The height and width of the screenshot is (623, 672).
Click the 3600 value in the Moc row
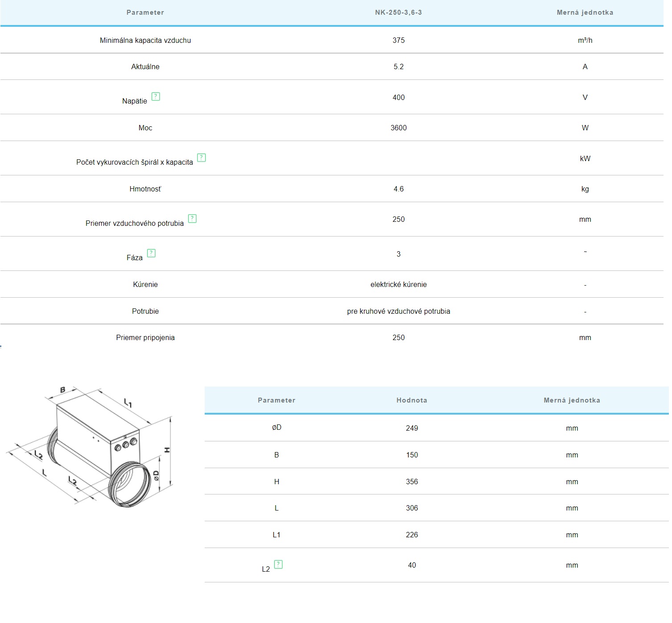coord(398,128)
